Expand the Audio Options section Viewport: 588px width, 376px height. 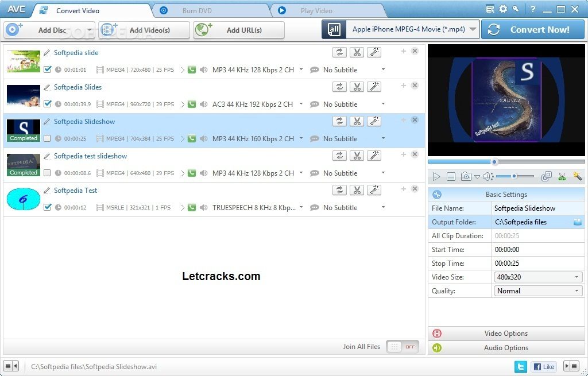(x=506, y=348)
